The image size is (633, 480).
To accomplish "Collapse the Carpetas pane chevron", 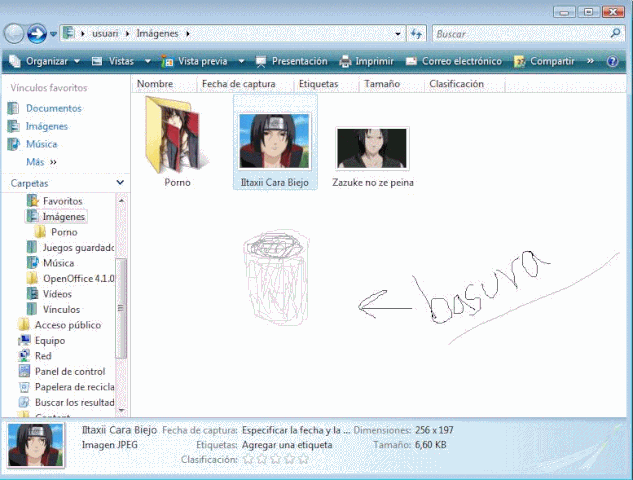I will click(x=120, y=182).
